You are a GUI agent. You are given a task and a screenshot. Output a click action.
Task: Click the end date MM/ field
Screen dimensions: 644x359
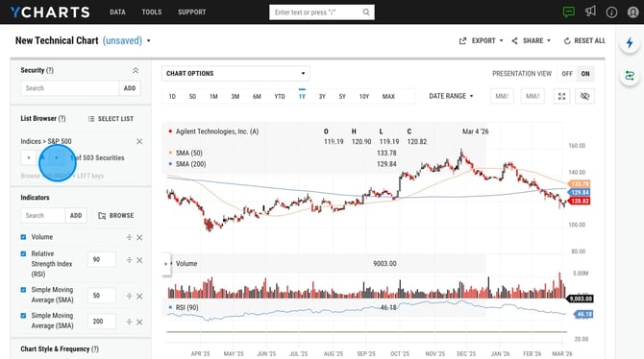533,96
